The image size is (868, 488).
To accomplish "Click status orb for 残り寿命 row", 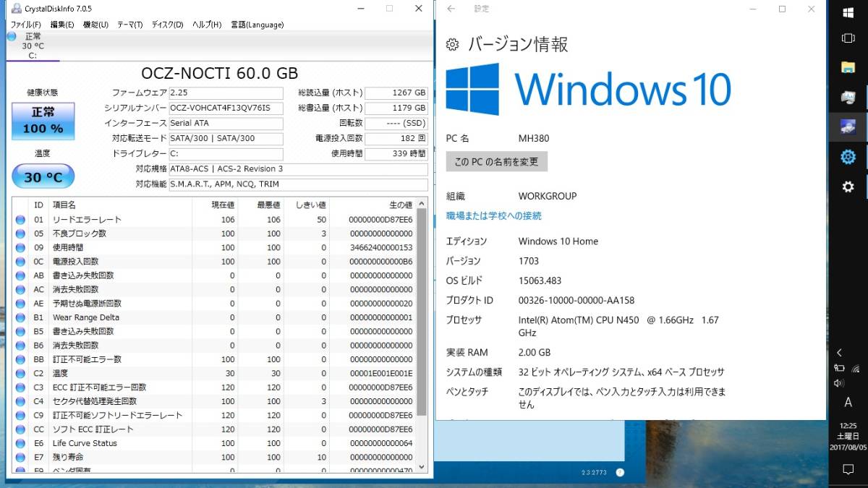I will [20, 458].
